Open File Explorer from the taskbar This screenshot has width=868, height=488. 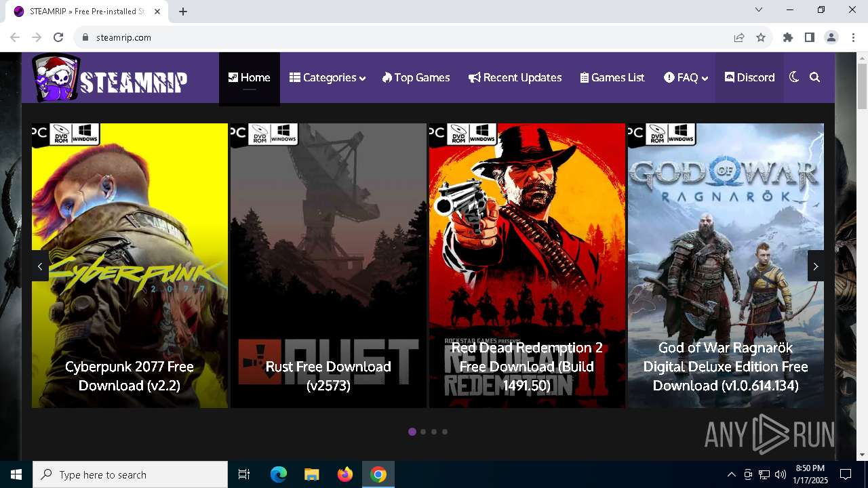click(312, 474)
